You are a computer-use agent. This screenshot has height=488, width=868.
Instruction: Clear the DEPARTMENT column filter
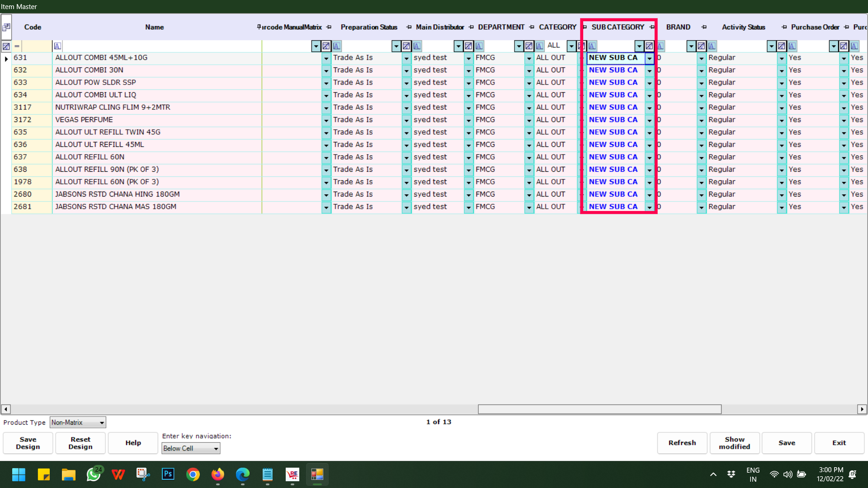click(529, 46)
